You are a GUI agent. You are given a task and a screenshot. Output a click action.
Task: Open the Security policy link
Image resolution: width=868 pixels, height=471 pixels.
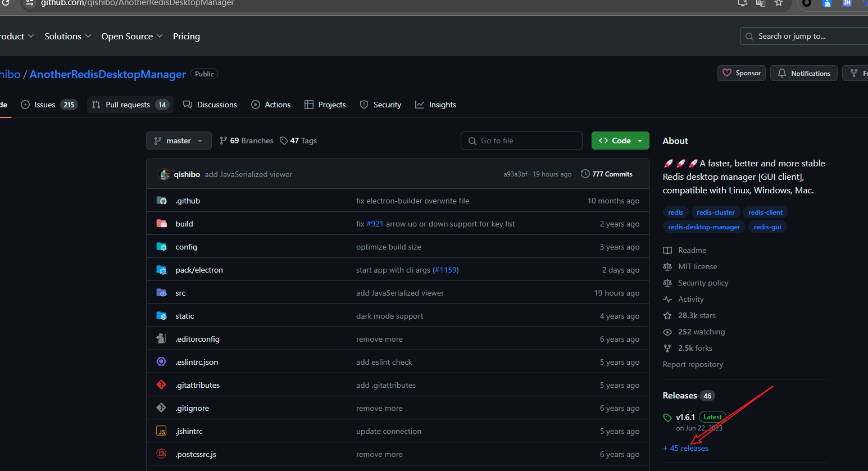pos(703,283)
